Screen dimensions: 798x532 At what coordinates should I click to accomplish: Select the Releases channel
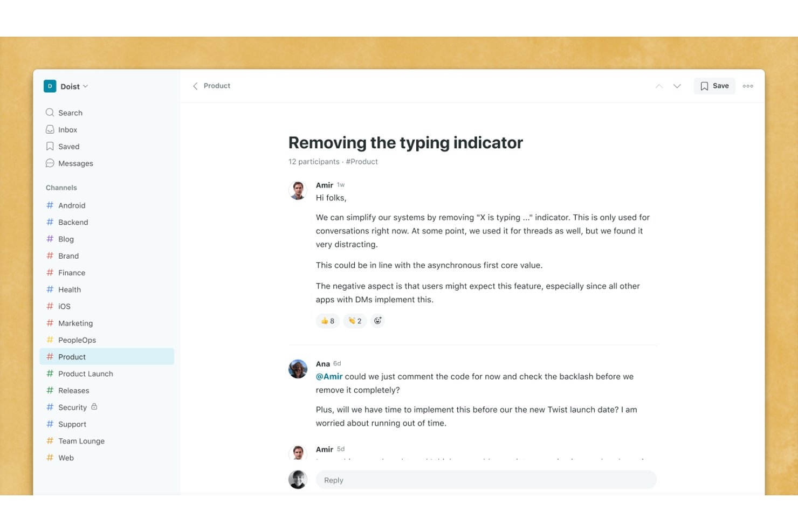click(107, 391)
